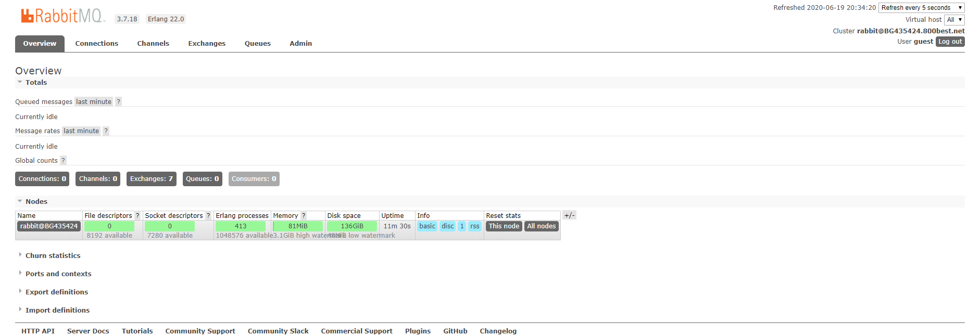The width and height of the screenshot is (980, 336).
Task: Show Memory column help tooltip
Action: [x=304, y=216]
